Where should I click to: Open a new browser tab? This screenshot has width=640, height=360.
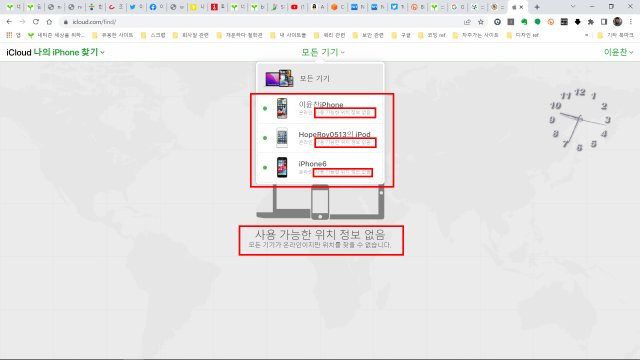click(537, 7)
